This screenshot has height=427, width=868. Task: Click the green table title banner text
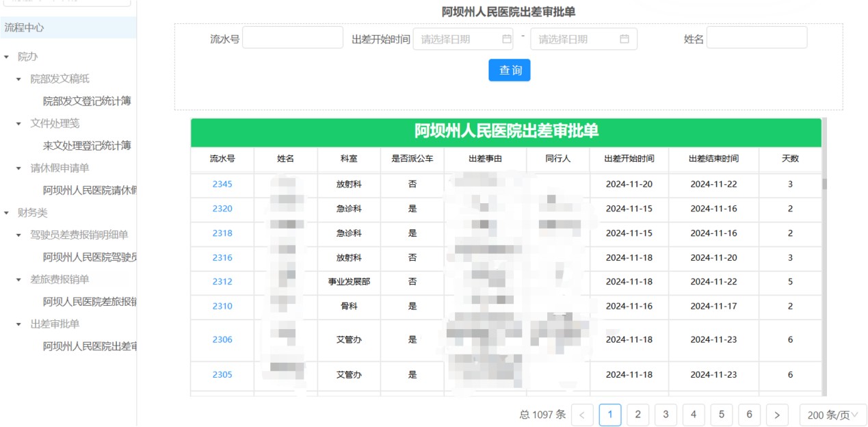(x=506, y=131)
